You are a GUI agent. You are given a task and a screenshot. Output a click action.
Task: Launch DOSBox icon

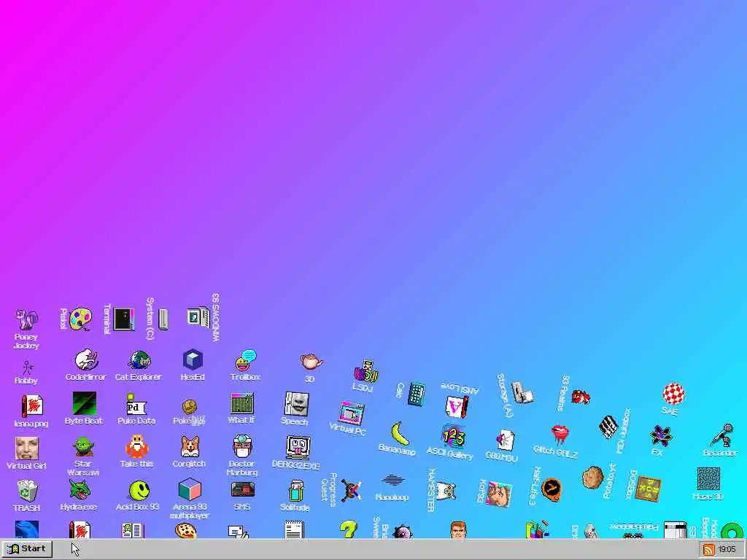[x=649, y=489]
